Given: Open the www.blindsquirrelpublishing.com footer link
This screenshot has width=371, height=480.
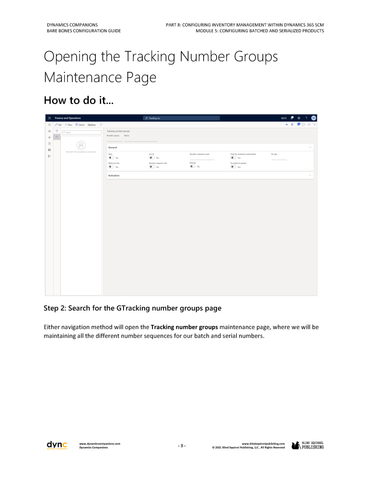Looking at the screenshot, I should pyautogui.click(x=263, y=444).
